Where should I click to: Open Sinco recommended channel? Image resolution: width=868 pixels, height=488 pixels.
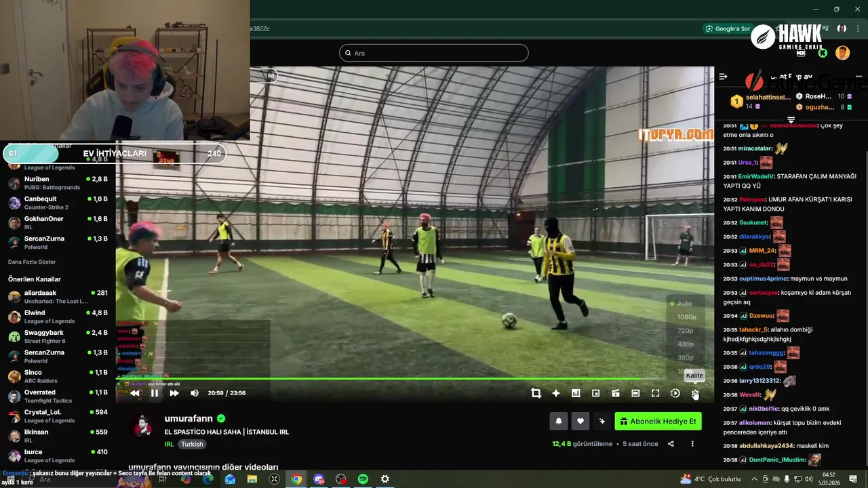[x=58, y=376]
